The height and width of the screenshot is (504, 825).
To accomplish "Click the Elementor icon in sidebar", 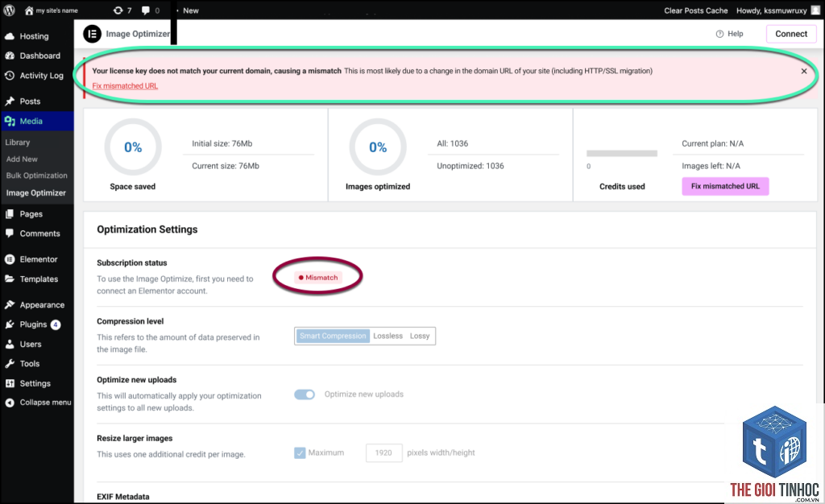I will [10, 259].
